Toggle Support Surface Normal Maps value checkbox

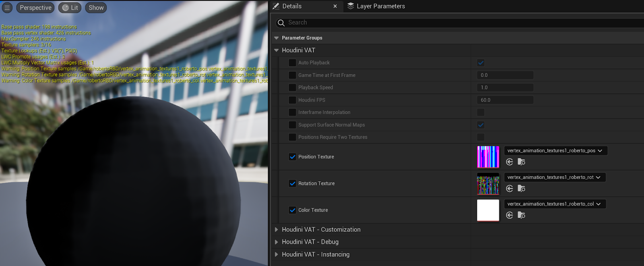(x=481, y=125)
